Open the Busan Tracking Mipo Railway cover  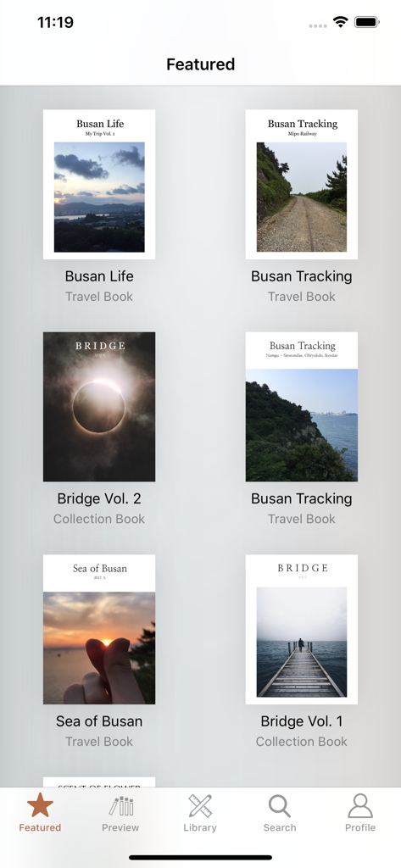[x=301, y=184]
